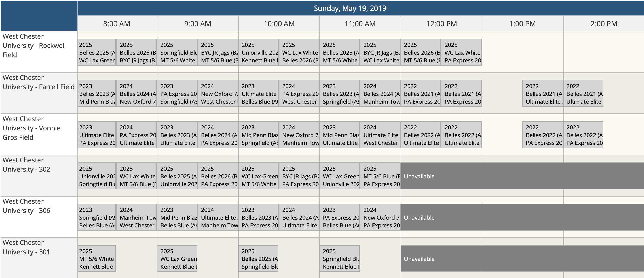Open the 8:00 AM Rockwell Field game Belles 2025 vs WC Lax Green

97,52
